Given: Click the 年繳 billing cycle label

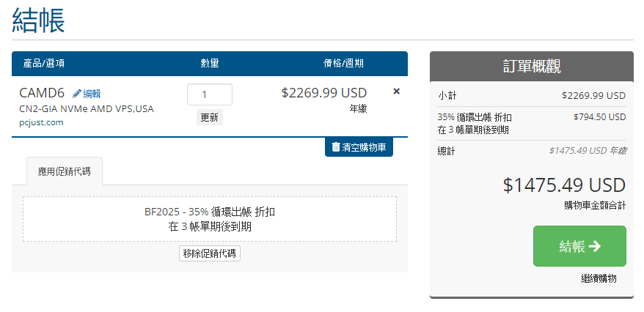Looking at the screenshot, I should [358, 108].
